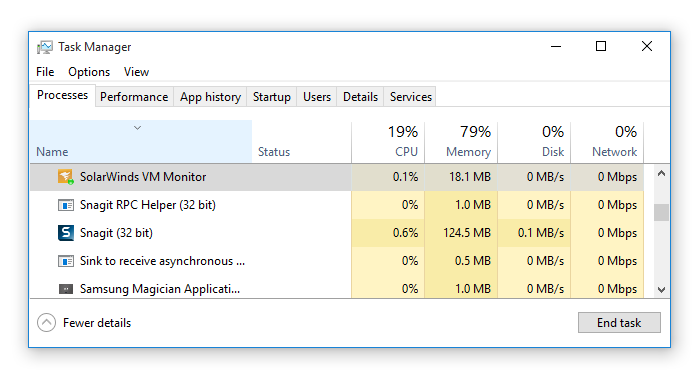
Task: Maximize the Task Manager window
Action: tap(601, 46)
